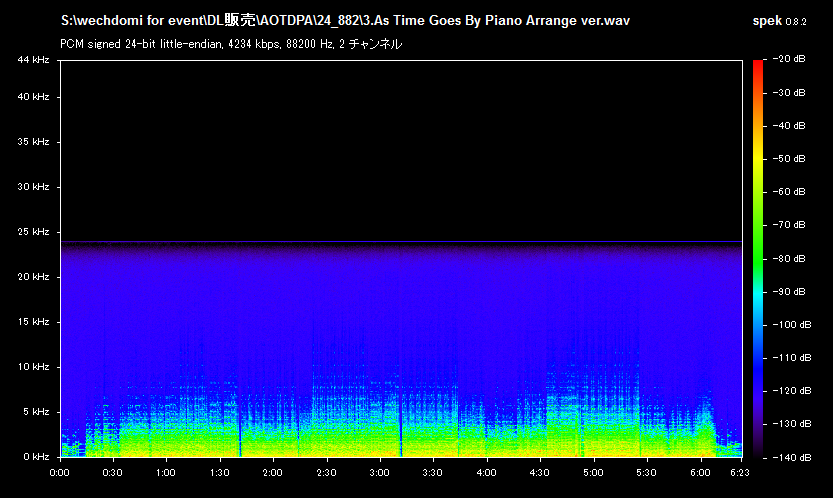Click the file path title text

click(345, 21)
